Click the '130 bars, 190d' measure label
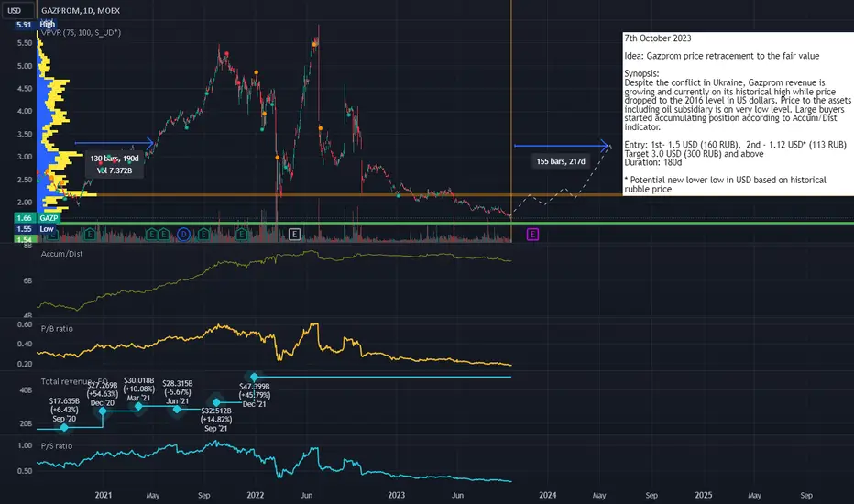The height and width of the screenshot is (504, 854). (115, 164)
